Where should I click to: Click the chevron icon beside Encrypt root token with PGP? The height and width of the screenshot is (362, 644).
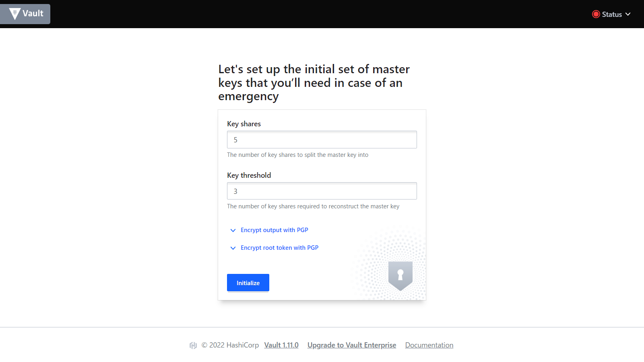pos(233,248)
